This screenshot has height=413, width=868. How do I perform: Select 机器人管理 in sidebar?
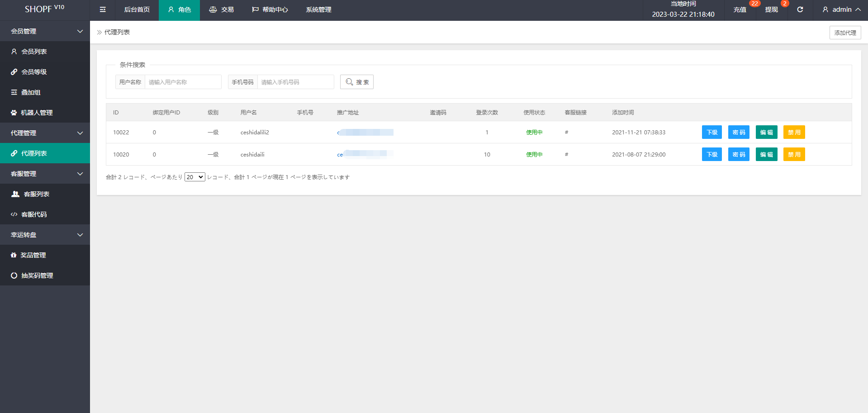pyautogui.click(x=37, y=113)
